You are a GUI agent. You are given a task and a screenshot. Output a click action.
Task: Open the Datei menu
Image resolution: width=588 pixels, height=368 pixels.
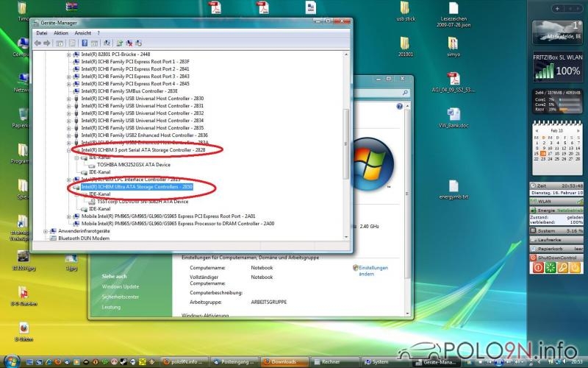click(x=42, y=33)
